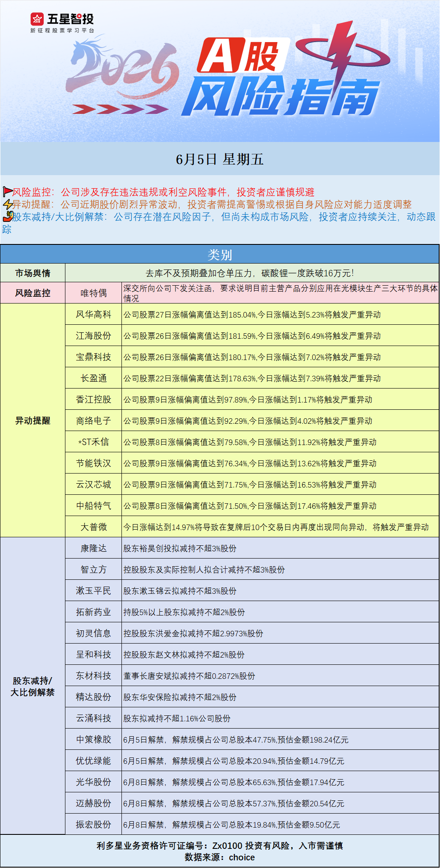440x868 pixels.
Task: Click the 迈赫股份 stock name
Action: point(93,803)
